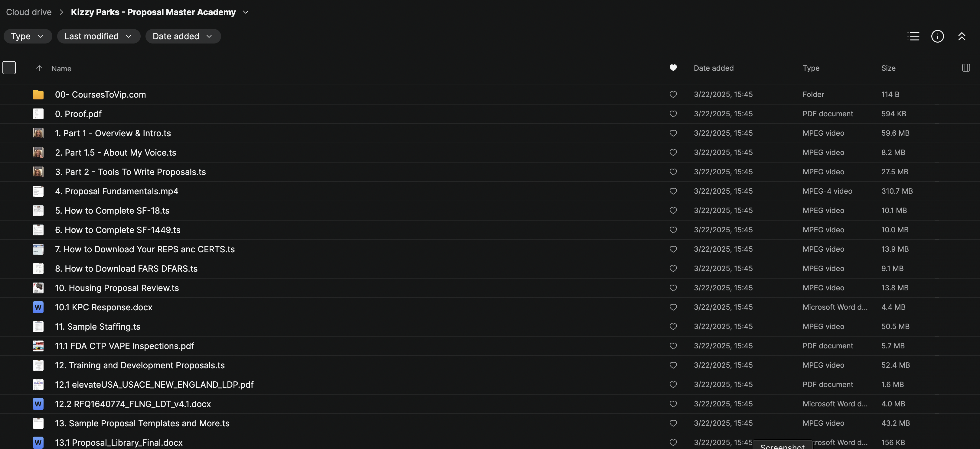This screenshot has width=980, height=449.
Task: Click the 00- CoursesToVip.com folder icon
Action: point(38,94)
